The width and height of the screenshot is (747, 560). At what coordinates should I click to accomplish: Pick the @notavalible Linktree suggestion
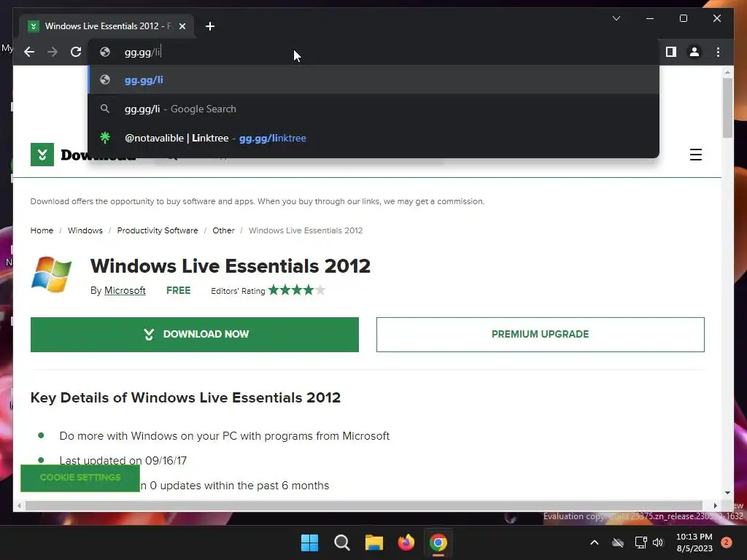pyautogui.click(x=373, y=138)
